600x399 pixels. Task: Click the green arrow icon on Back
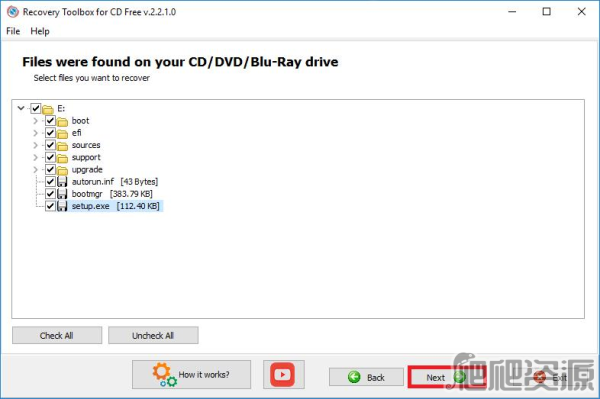coord(354,377)
